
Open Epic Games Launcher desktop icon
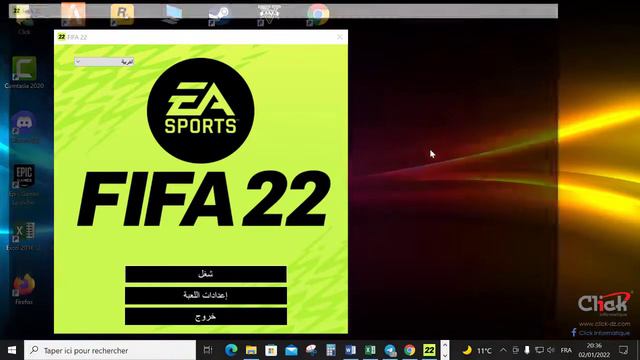pyautogui.click(x=24, y=184)
